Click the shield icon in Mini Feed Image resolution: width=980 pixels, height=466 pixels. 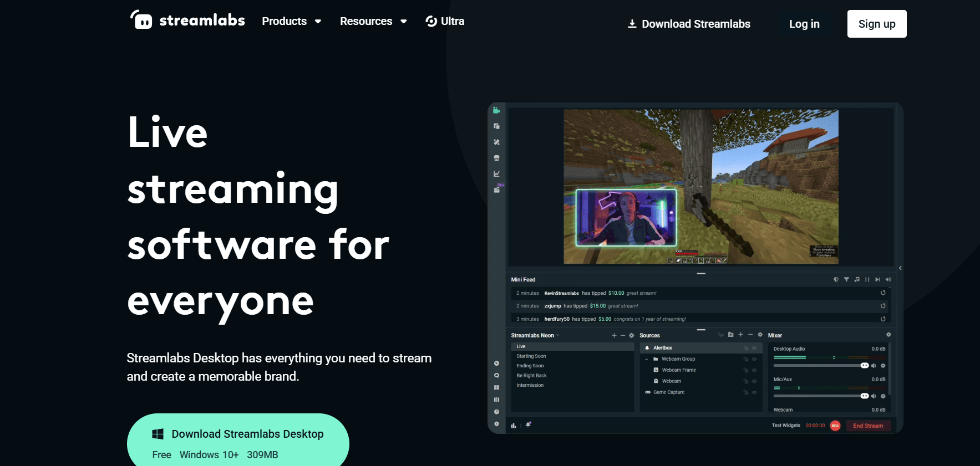pos(836,279)
